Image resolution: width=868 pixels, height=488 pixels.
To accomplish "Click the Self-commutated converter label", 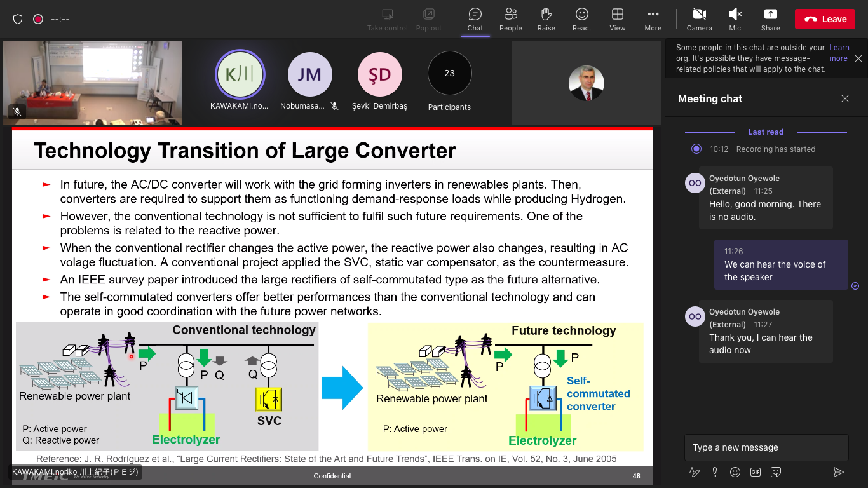I will coord(598,393).
